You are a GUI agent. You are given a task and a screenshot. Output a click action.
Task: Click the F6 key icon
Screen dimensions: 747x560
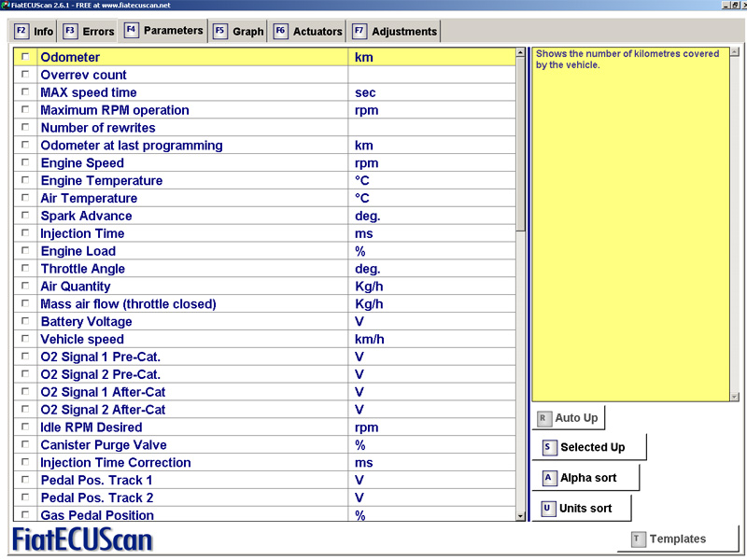point(280,31)
